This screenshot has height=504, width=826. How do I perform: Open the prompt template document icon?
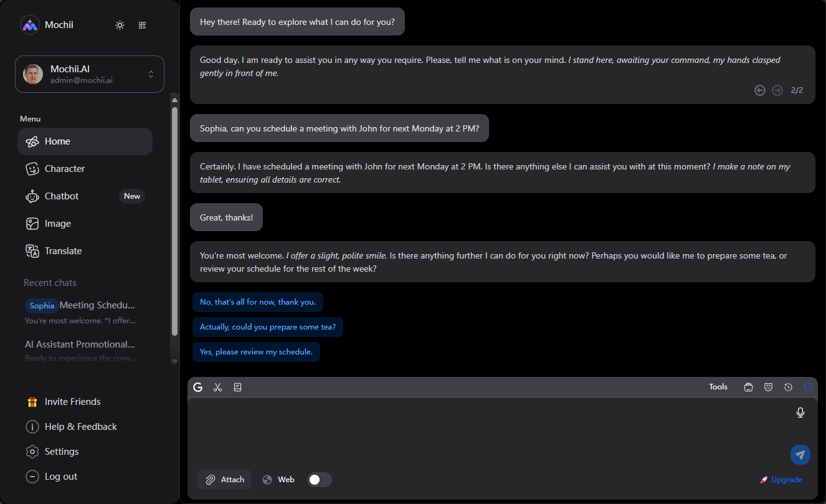click(237, 387)
